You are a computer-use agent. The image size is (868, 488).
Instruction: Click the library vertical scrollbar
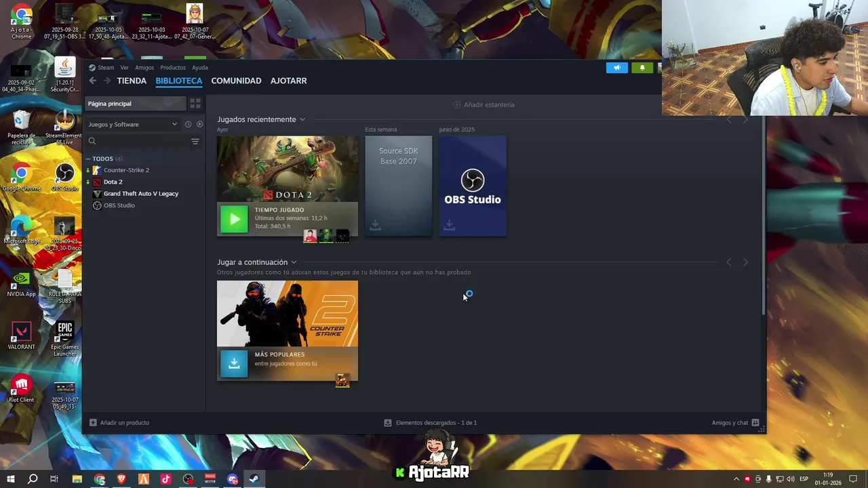[x=764, y=216]
